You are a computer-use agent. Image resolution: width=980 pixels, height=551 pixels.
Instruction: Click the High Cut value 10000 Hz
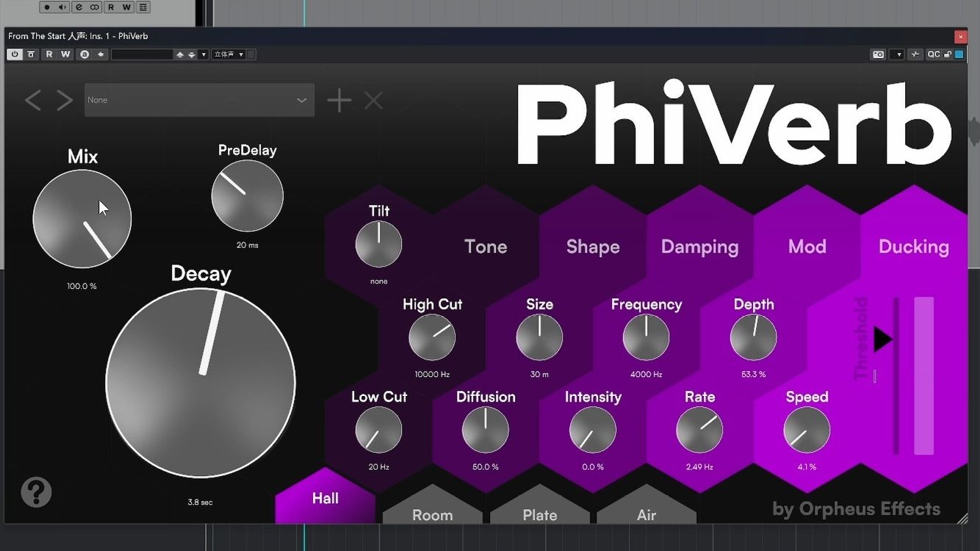point(432,374)
